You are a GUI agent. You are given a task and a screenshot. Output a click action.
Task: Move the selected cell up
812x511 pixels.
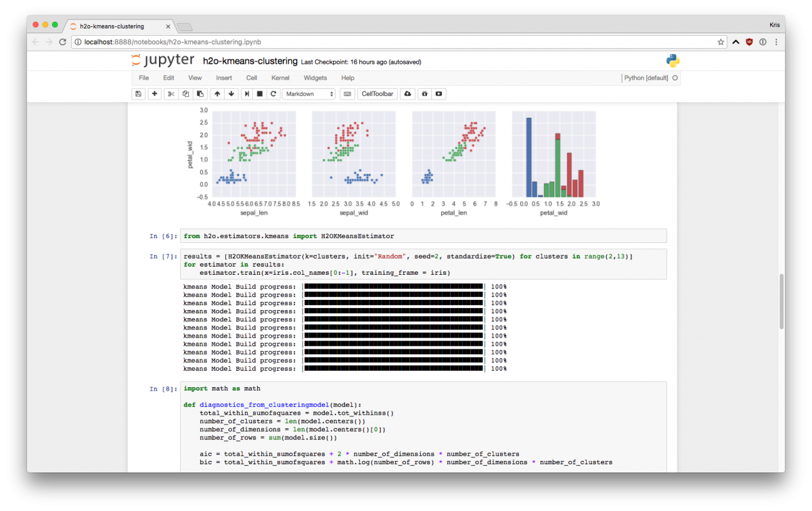(x=217, y=94)
